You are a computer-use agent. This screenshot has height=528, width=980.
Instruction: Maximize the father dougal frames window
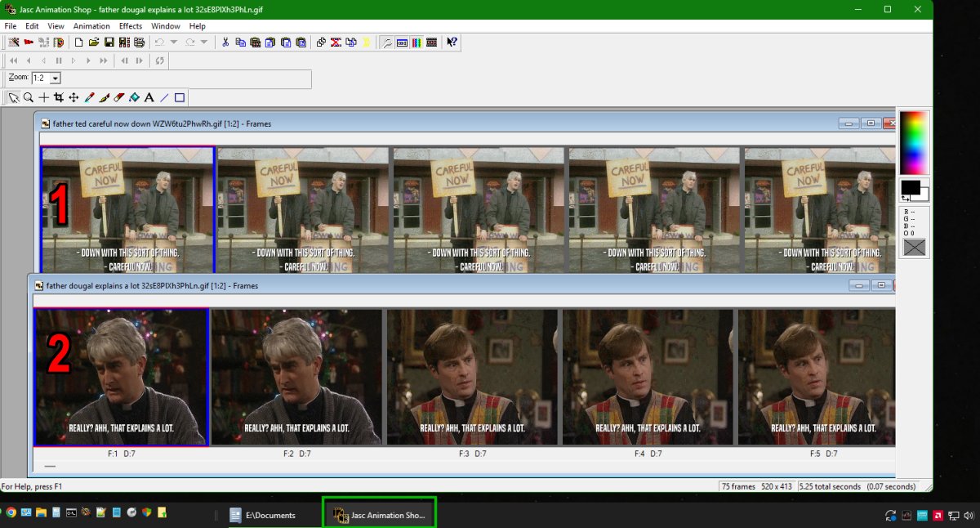coord(880,285)
